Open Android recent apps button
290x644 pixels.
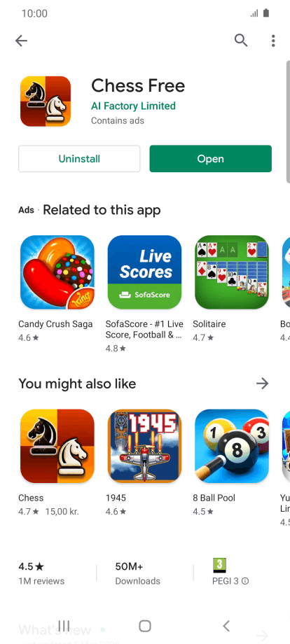[64, 626]
